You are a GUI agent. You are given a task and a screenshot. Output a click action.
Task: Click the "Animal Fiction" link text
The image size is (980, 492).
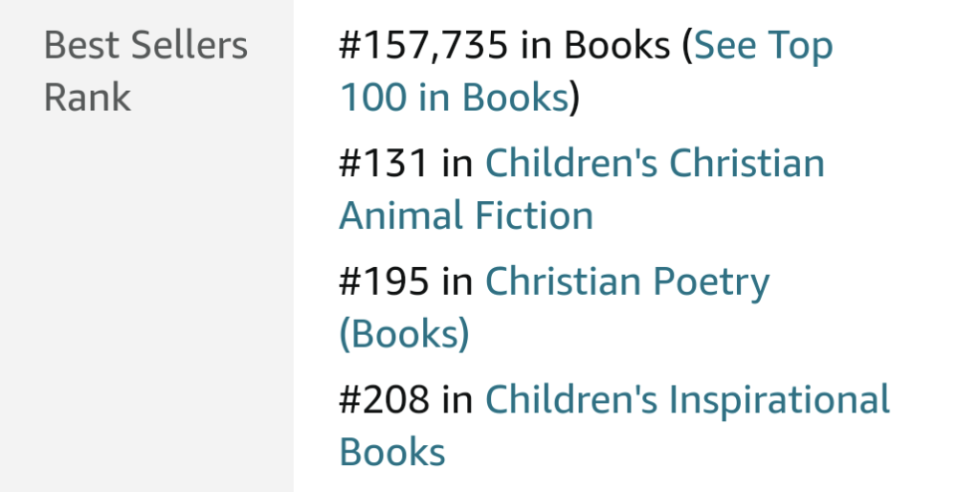click(x=466, y=216)
